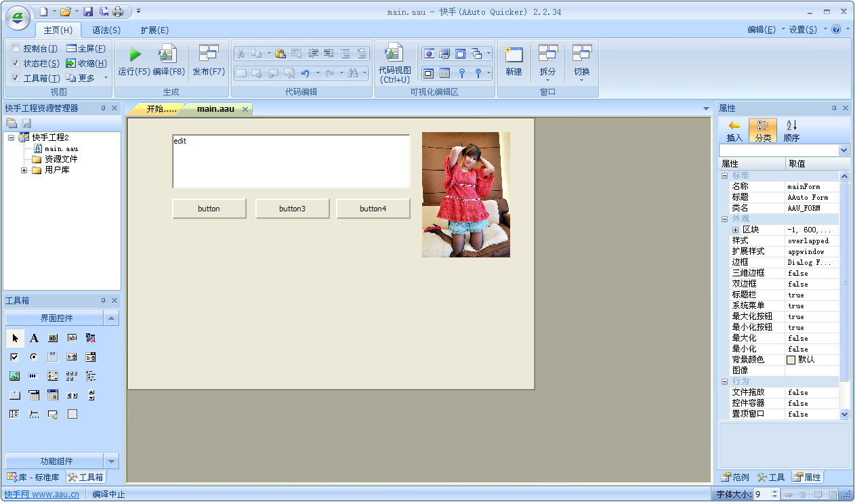The image size is (855, 504).
Task: Uncheck the 状态栏 status bar checkbox
Action: pyautogui.click(x=16, y=63)
